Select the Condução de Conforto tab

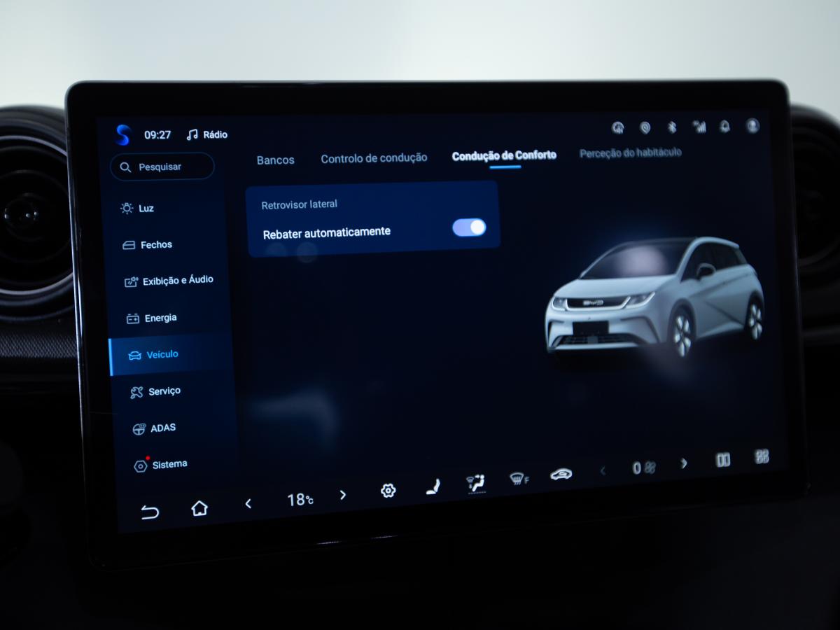coord(504,155)
